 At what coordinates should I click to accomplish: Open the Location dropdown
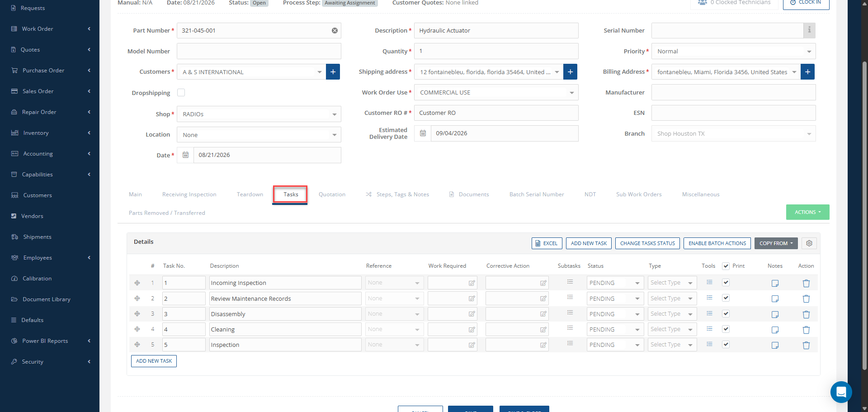(x=259, y=135)
